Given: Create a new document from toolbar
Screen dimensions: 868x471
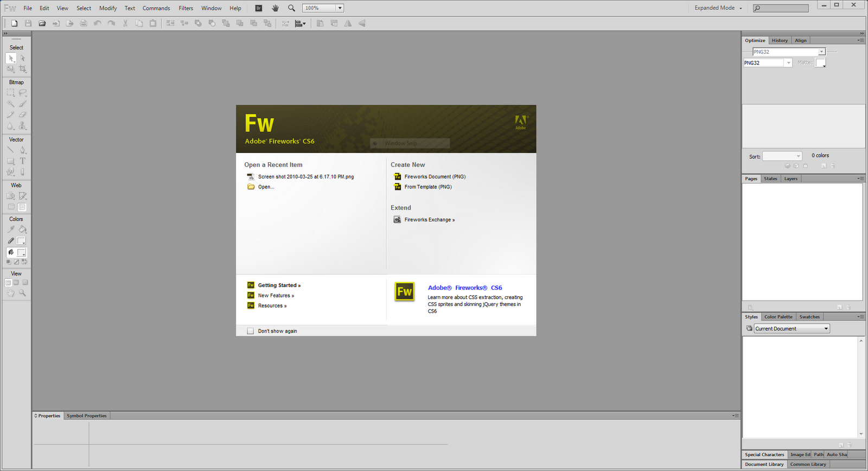Looking at the screenshot, I should point(15,23).
